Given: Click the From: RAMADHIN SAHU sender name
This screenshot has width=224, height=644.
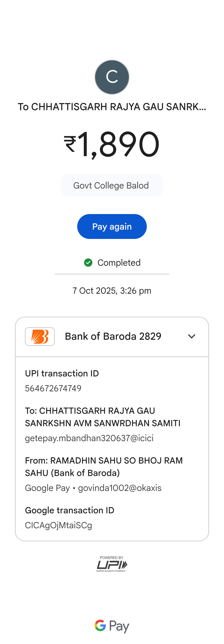Looking at the screenshot, I should point(104,466).
